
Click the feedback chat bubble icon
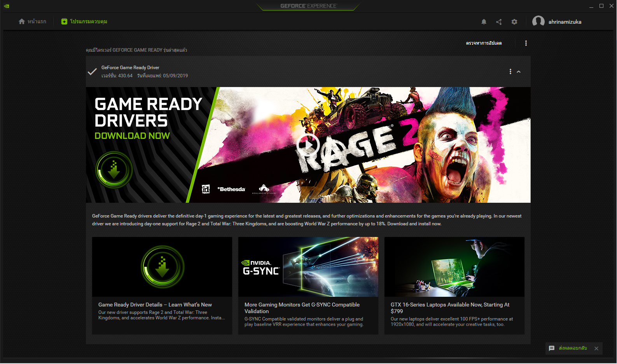[x=551, y=348]
